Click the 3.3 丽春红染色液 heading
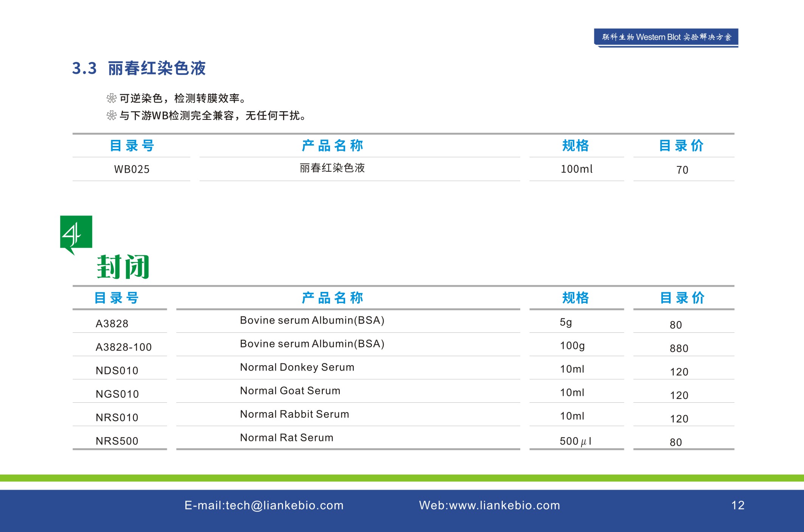This screenshot has height=532, width=804. 139,68
